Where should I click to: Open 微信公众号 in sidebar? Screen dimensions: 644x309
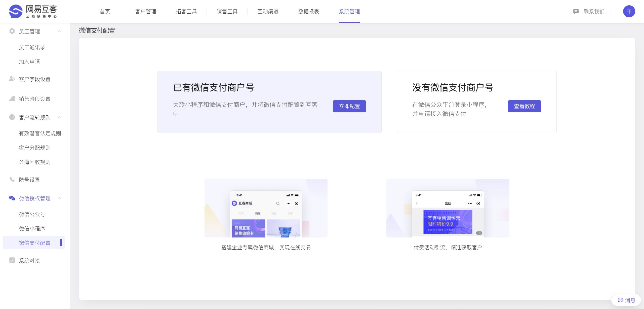point(32,214)
